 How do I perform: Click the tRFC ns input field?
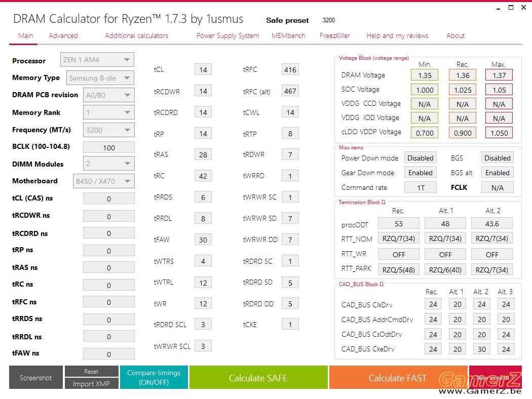[108, 302]
